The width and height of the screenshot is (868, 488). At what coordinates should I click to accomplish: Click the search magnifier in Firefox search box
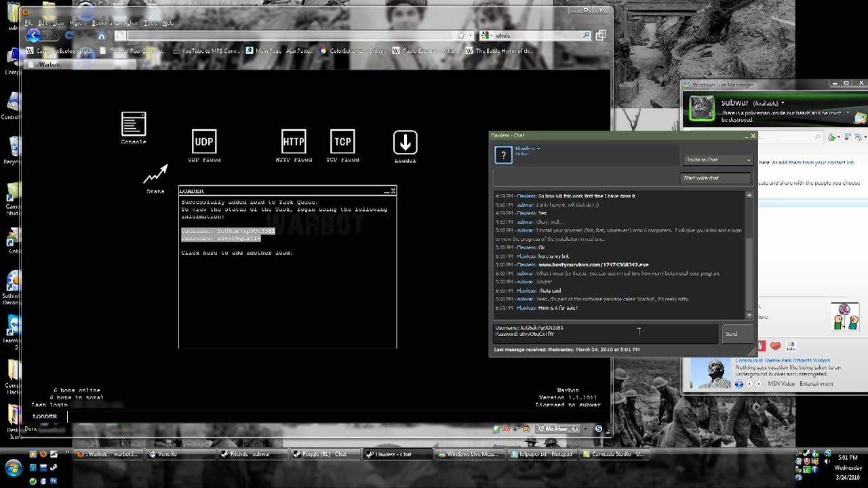click(x=586, y=35)
